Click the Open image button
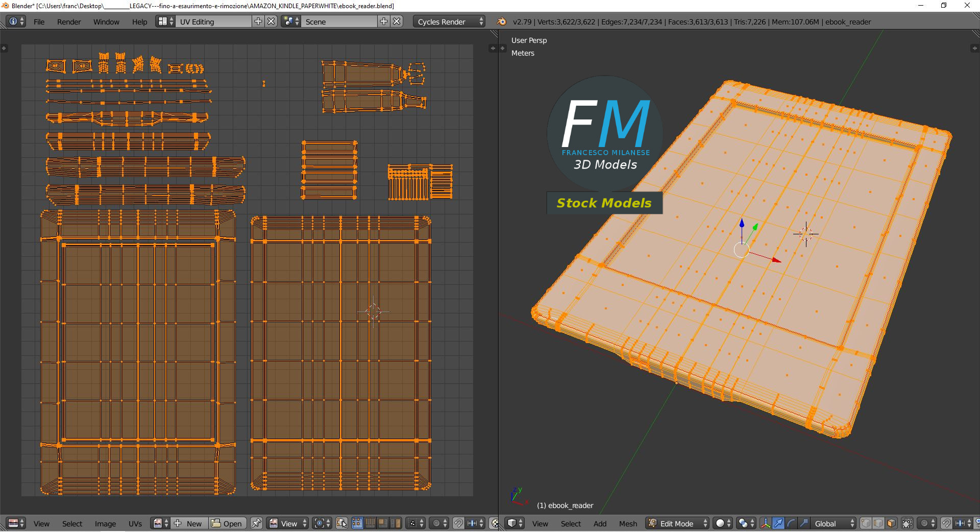The image size is (980, 532). point(228,523)
